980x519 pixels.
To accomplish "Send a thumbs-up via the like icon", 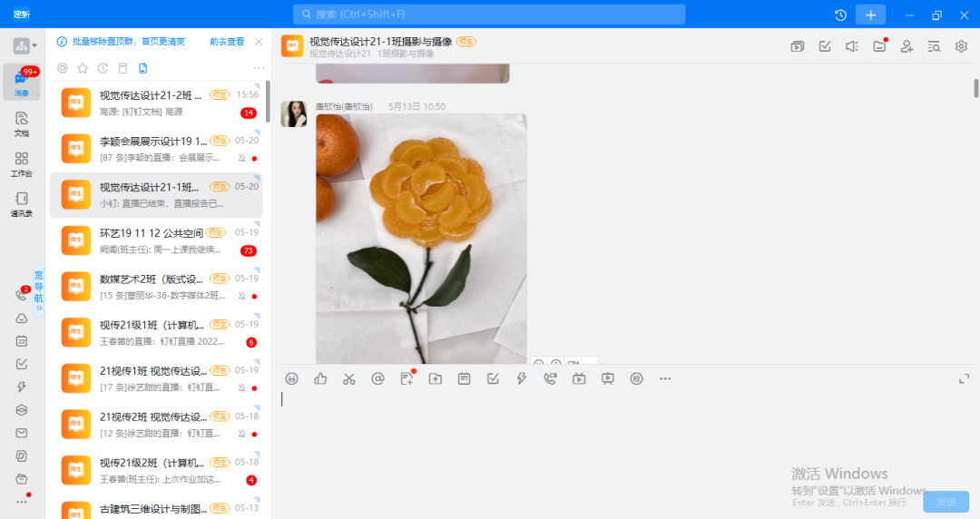I will (320, 378).
